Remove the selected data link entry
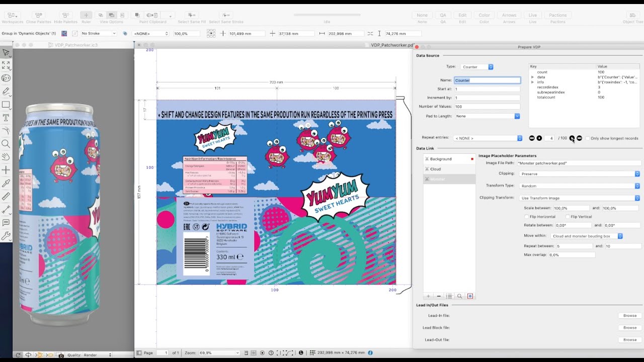The width and height of the screenshot is (644, 362). click(x=439, y=296)
